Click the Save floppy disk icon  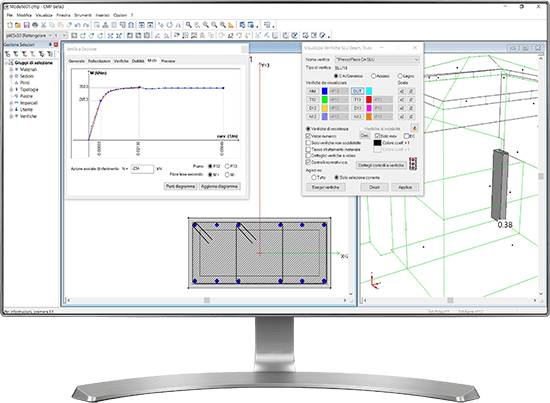pyautogui.click(x=26, y=25)
